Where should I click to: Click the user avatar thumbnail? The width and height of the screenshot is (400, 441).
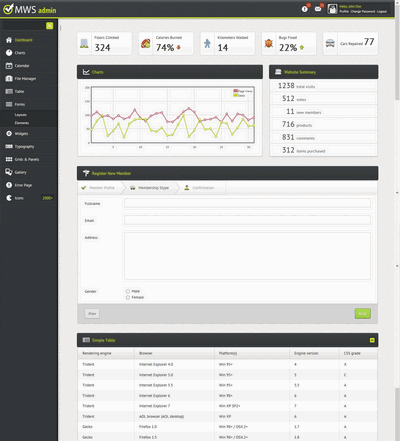(332, 9)
